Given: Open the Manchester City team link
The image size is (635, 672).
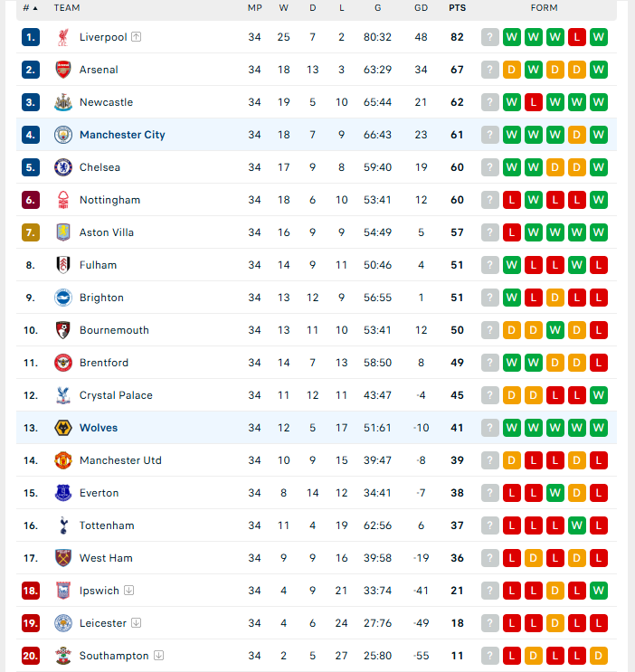Looking at the screenshot, I should (122, 135).
